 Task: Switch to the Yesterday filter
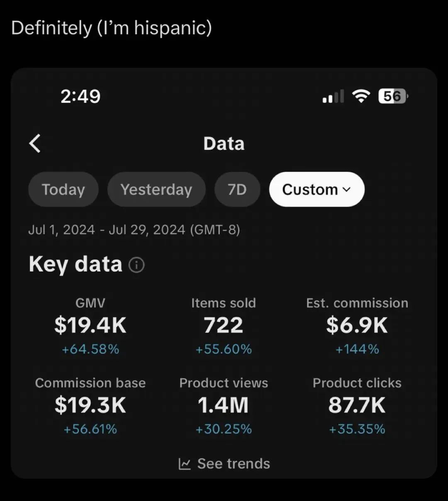tap(156, 190)
